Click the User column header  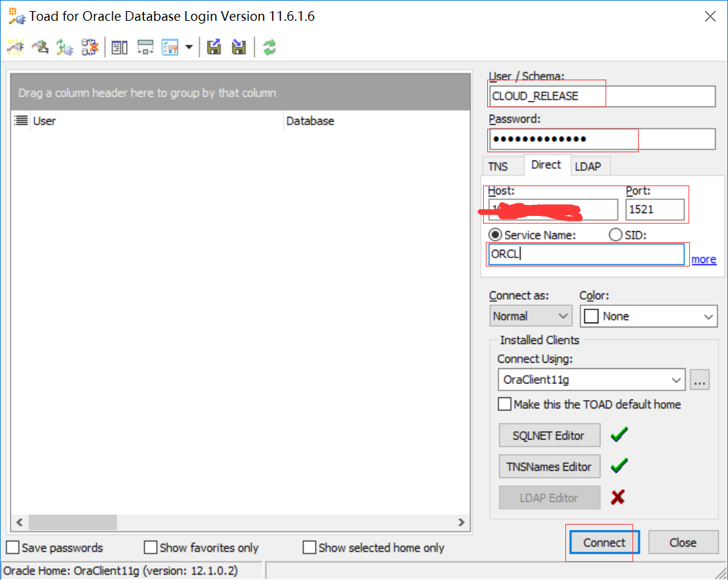[157, 120]
